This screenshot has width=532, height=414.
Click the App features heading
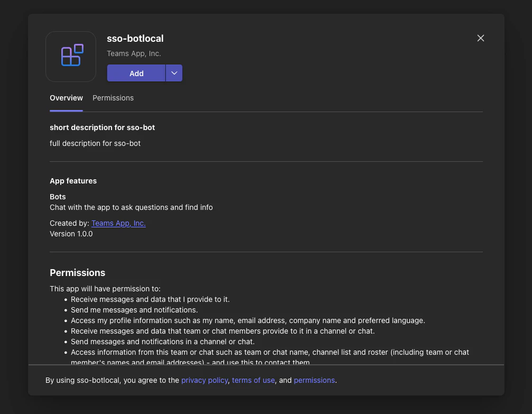[73, 181]
